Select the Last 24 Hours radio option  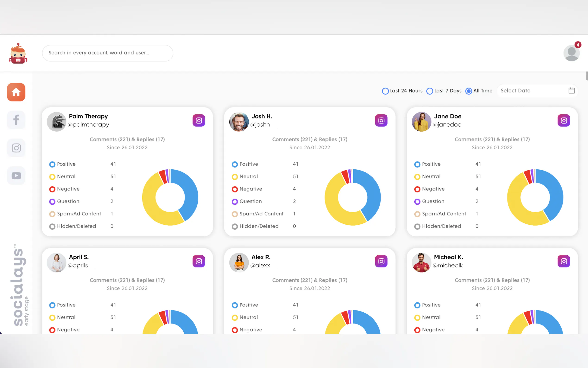pyautogui.click(x=385, y=91)
